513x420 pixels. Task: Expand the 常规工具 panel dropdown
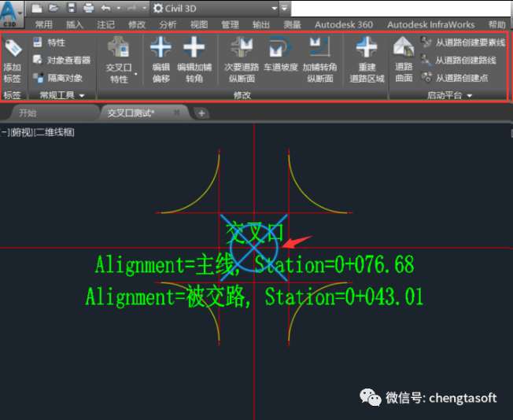click(x=82, y=95)
